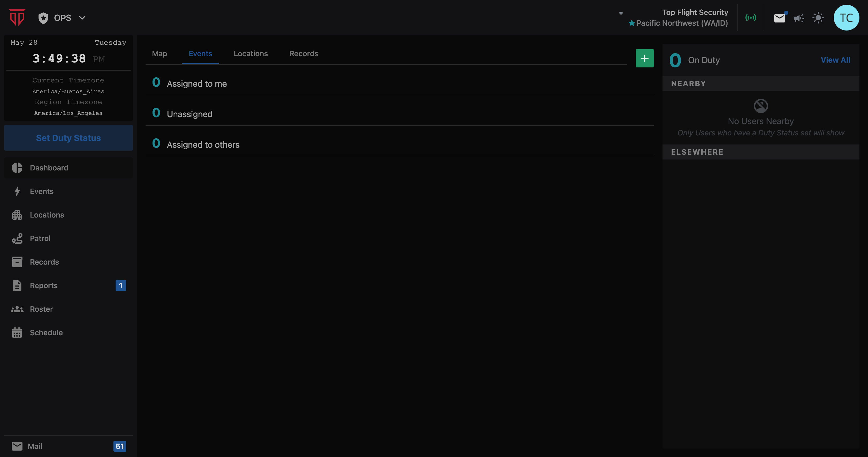Open the Top Flight Security region dropdown arrow
Viewport: 868px width, 457px height.
[x=621, y=13]
